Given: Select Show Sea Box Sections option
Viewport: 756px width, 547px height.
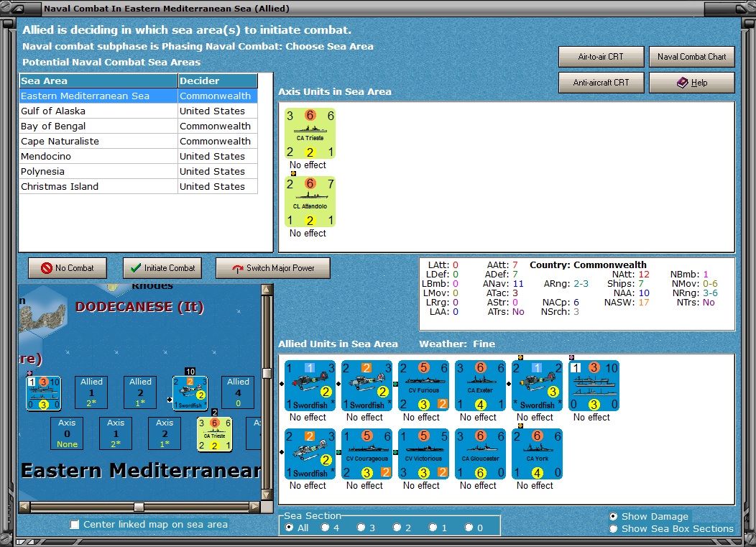Looking at the screenshot, I should click(x=613, y=528).
